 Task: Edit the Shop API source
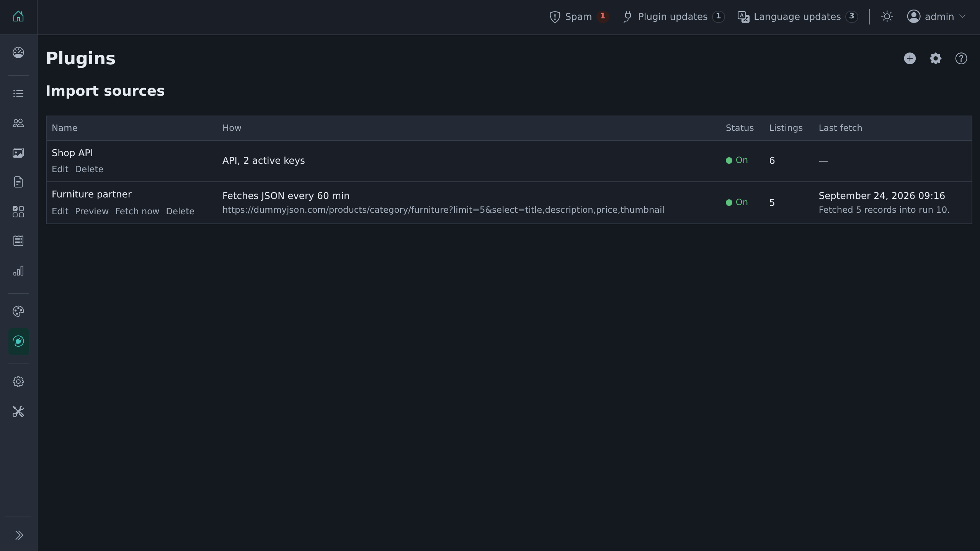[60, 169]
